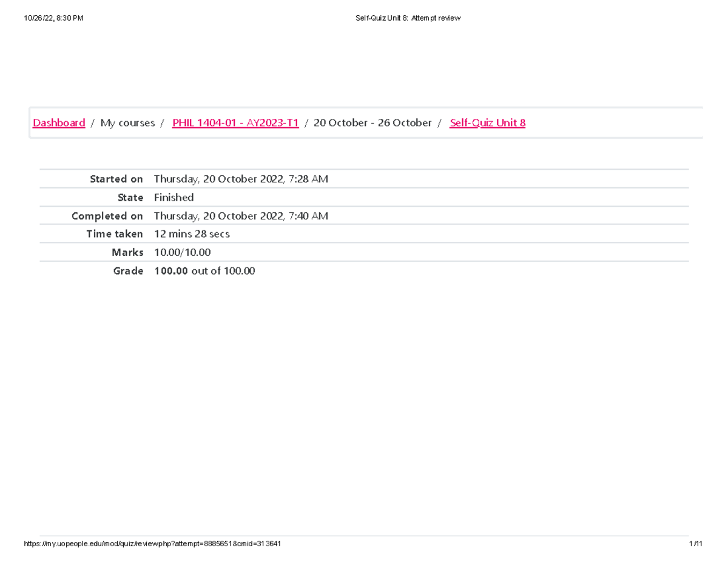Select the My courses breadcrumb item
Screen dimensions: 728x562
(x=127, y=122)
